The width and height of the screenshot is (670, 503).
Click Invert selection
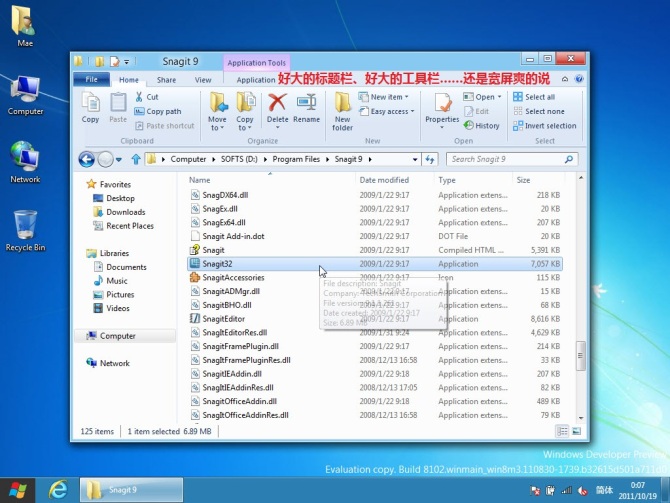[545, 126]
